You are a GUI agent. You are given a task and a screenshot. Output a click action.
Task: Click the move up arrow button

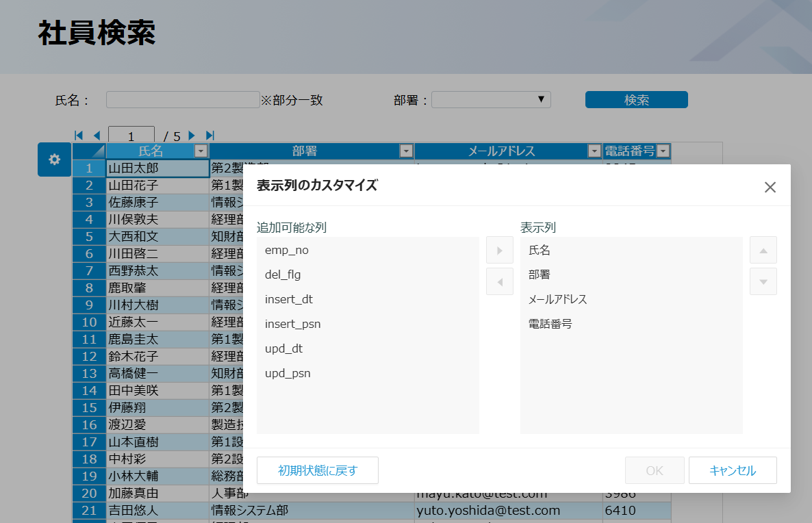click(x=763, y=251)
